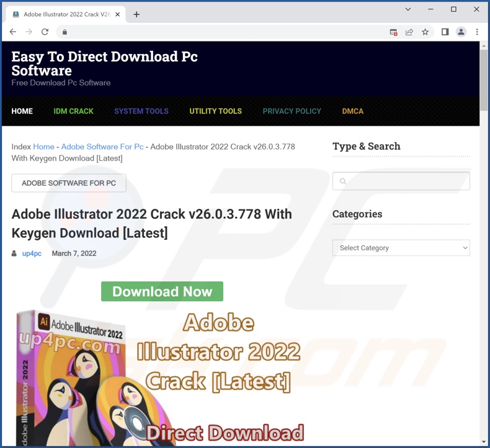Bookmark the page with the star icon

pyautogui.click(x=425, y=32)
